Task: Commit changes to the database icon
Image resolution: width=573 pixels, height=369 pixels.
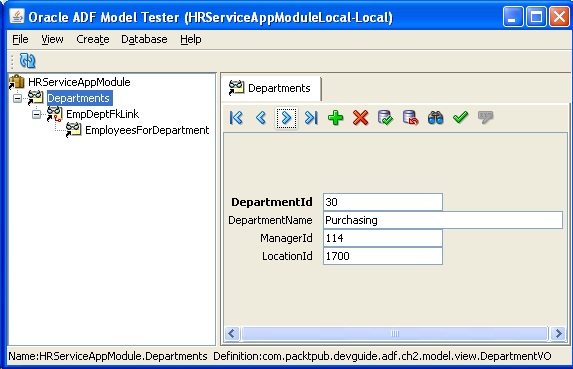Action: coord(385,118)
